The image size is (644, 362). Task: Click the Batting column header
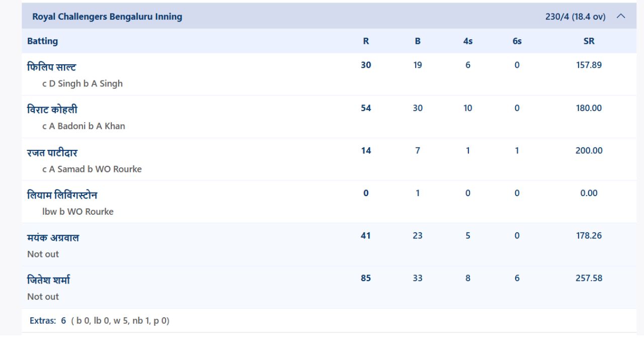[x=42, y=41]
